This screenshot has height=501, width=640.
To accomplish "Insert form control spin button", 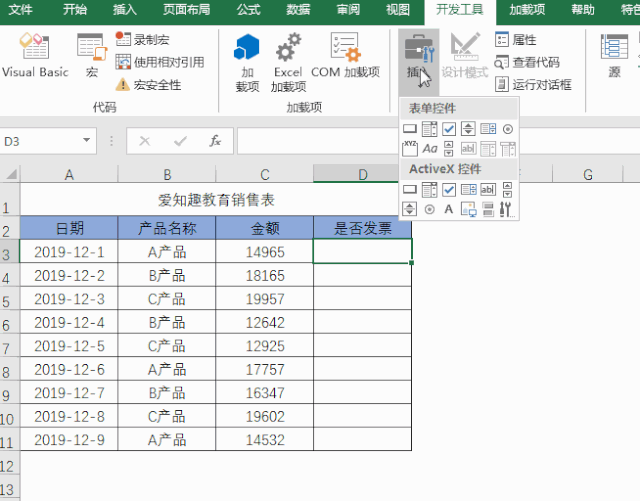I will (x=468, y=129).
